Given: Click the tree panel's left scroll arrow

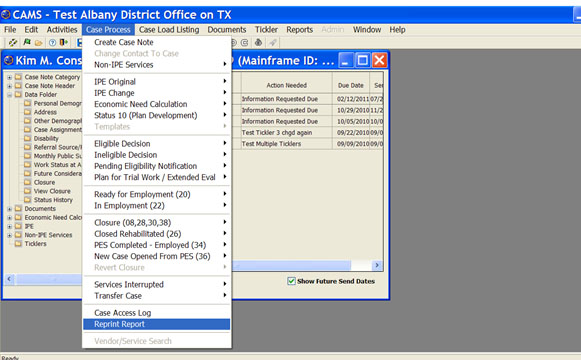Looking at the screenshot, I should tap(9, 279).
